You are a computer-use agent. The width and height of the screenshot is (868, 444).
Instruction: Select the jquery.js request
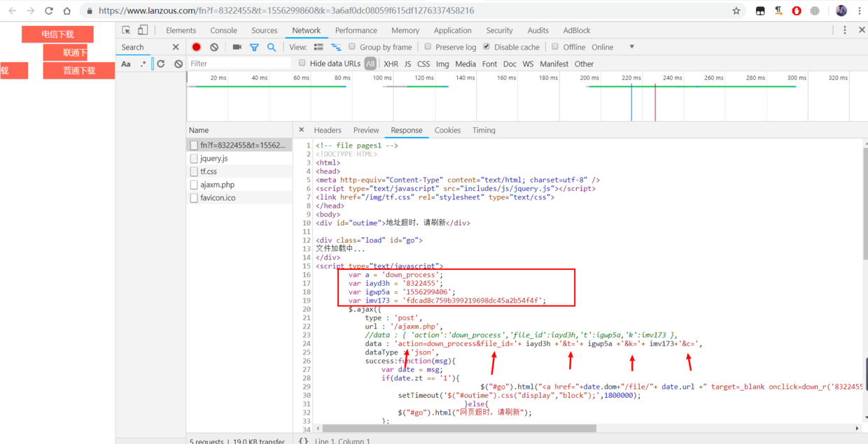[x=239, y=158]
